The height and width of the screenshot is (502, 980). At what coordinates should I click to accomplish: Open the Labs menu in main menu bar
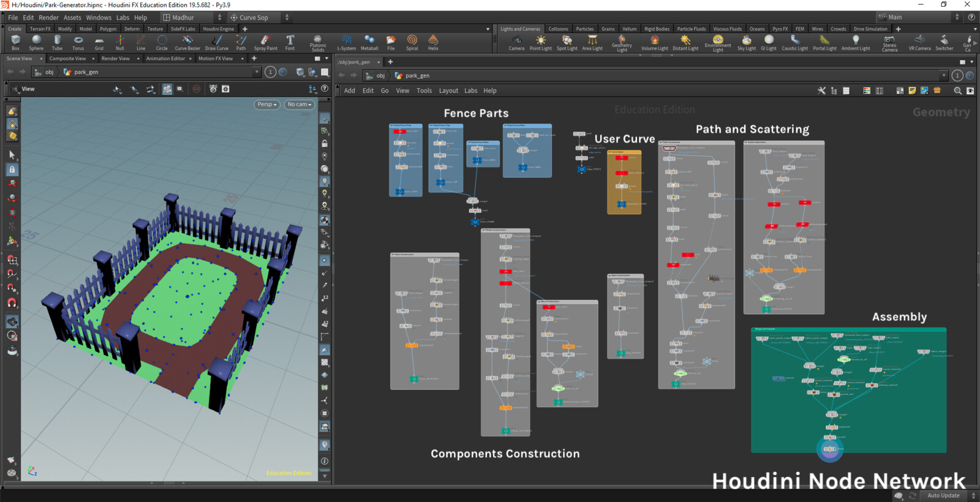(x=123, y=18)
